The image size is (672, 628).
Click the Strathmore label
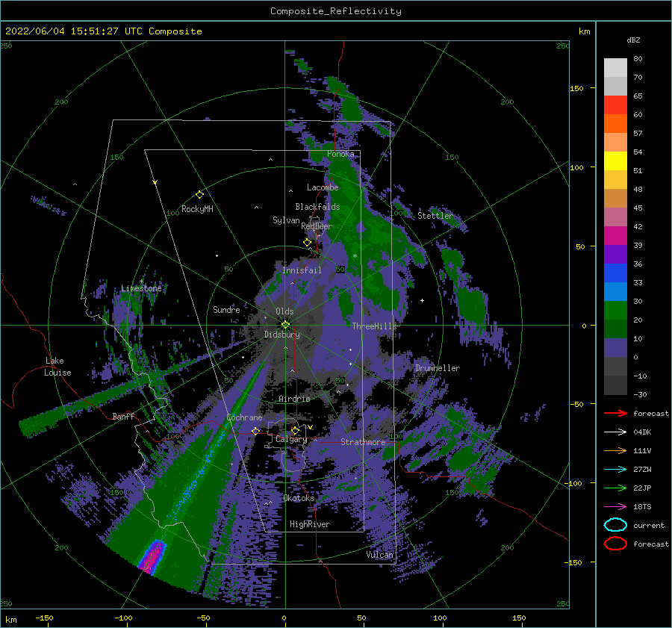363,442
